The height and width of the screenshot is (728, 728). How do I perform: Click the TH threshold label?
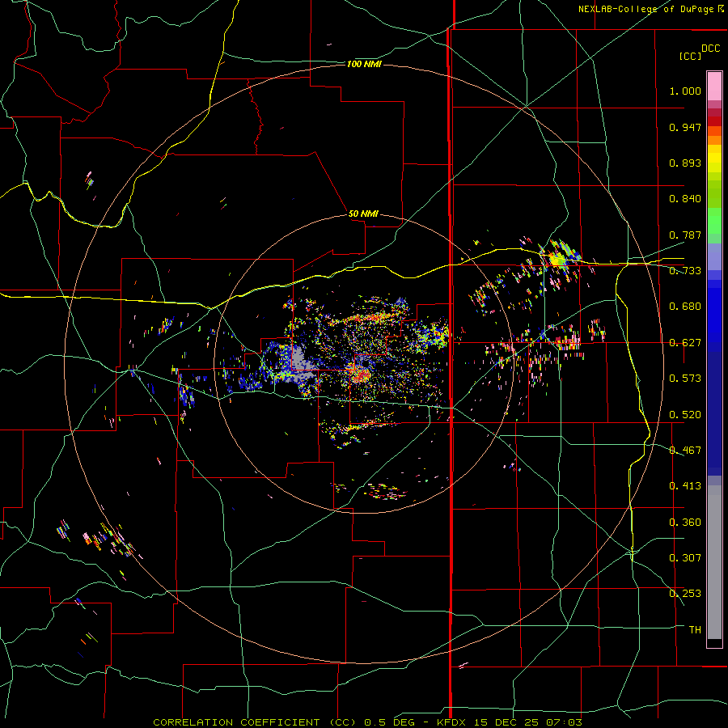[695, 630]
